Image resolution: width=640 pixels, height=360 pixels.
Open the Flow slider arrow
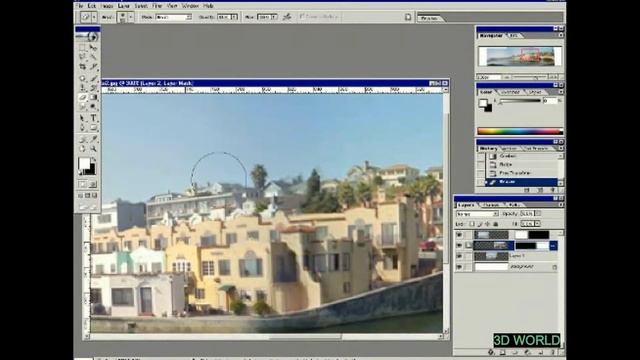click(274, 17)
